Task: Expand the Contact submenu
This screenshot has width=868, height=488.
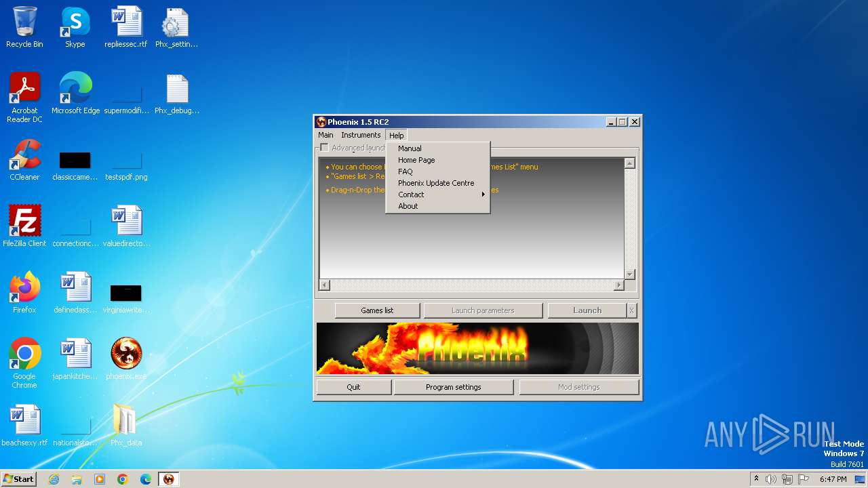Action: 437,195
